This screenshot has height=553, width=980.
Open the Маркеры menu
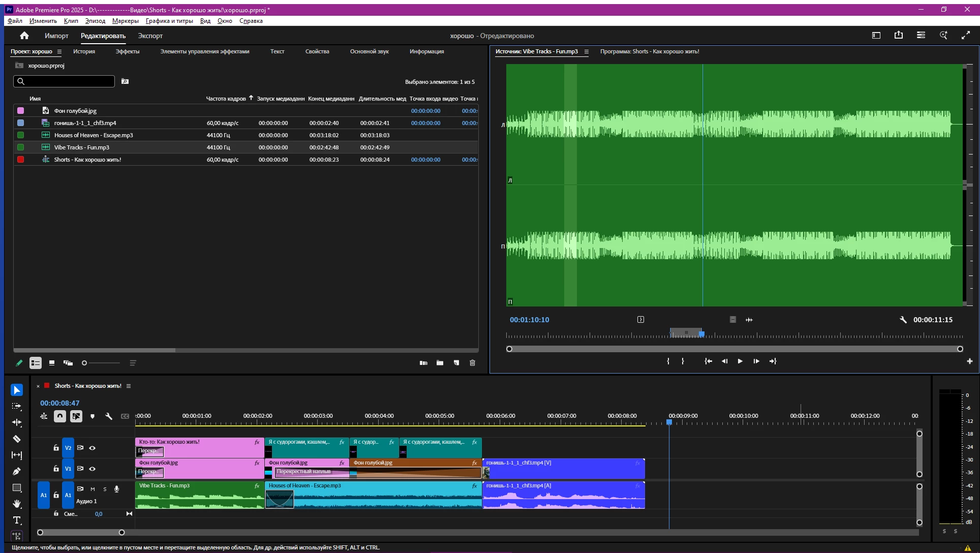(125, 21)
